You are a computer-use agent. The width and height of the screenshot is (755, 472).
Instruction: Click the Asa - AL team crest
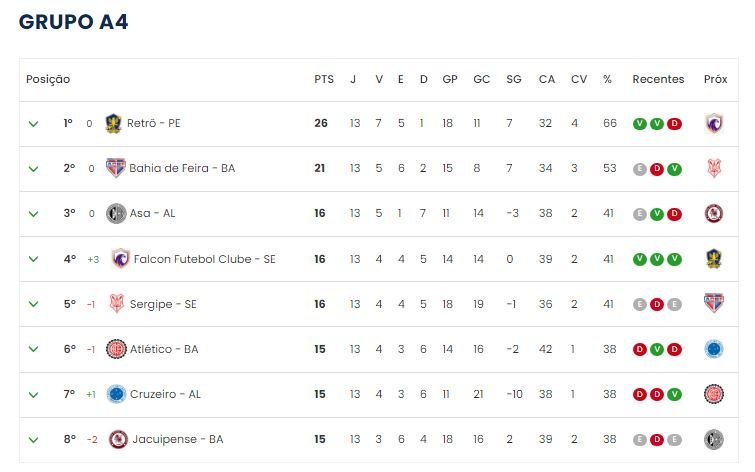coord(116,213)
